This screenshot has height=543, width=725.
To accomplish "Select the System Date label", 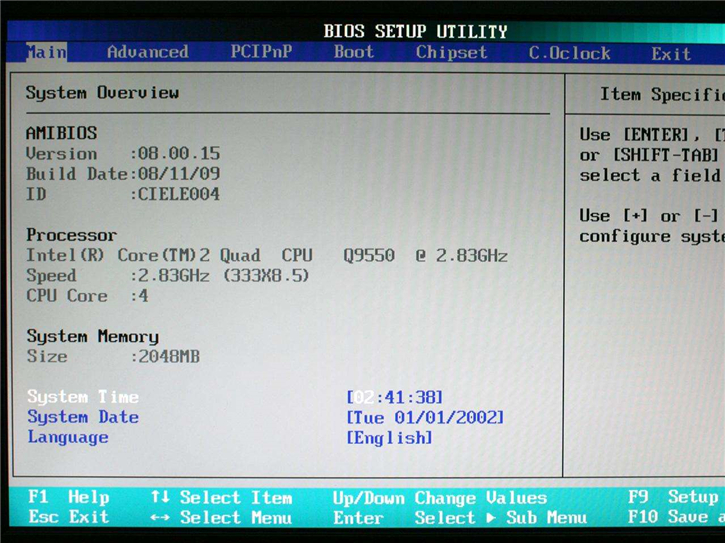I will tap(83, 417).
